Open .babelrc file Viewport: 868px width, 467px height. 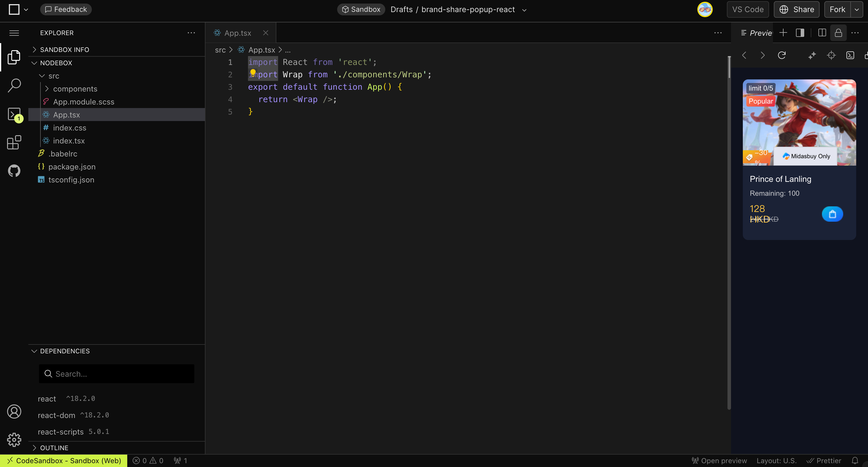click(117, 154)
